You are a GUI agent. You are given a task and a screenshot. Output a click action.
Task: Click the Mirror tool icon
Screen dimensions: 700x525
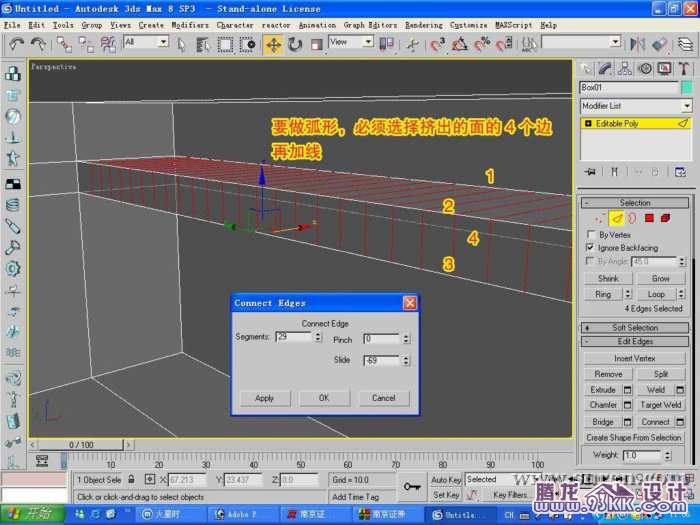tap(638, 44)
